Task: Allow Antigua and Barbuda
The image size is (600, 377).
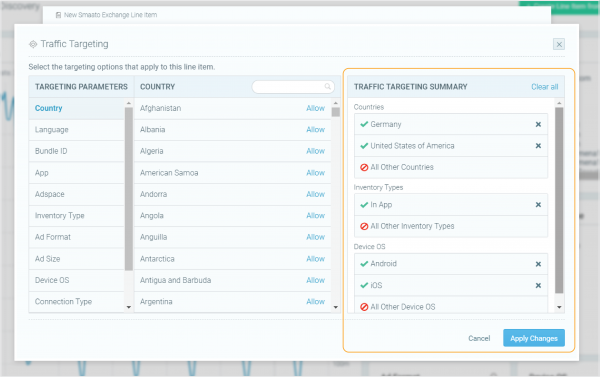Action: [315, 280]
